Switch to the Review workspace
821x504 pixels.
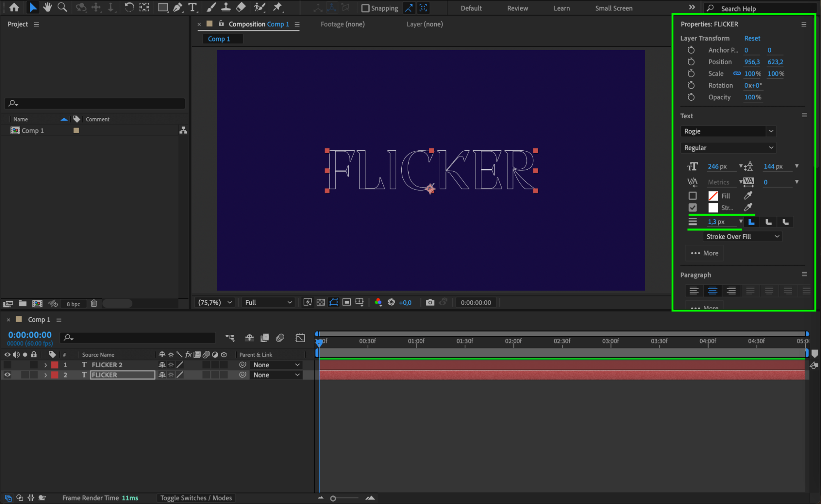coord(517,8)
